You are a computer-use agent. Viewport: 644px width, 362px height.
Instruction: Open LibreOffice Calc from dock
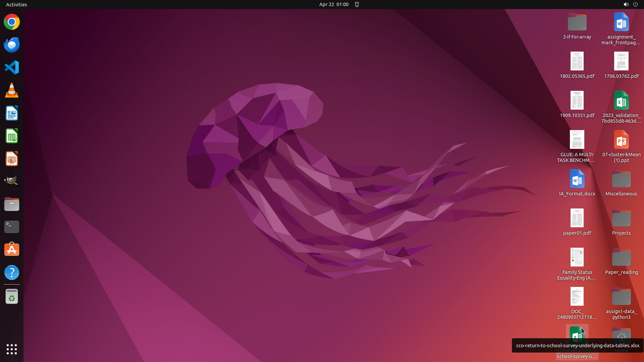(12, 136)
